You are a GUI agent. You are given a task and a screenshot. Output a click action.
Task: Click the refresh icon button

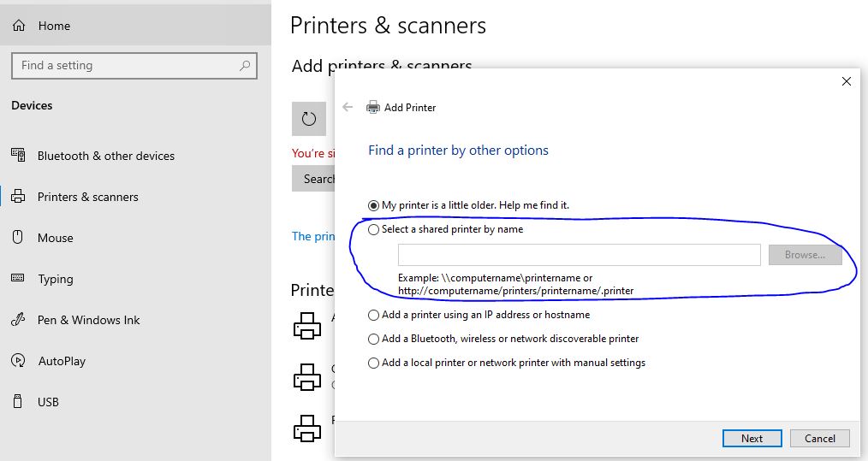pyautogui.click(x=309, y=119)
